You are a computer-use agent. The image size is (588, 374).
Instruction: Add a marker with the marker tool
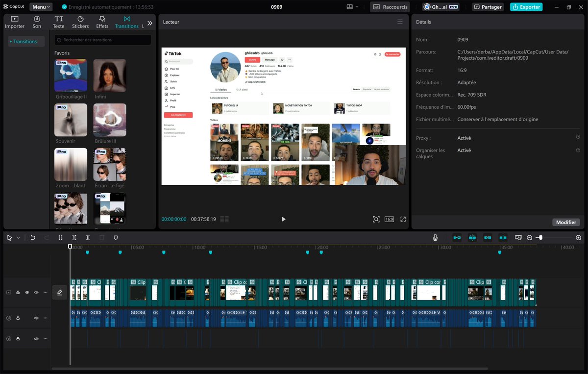point(116,237)
